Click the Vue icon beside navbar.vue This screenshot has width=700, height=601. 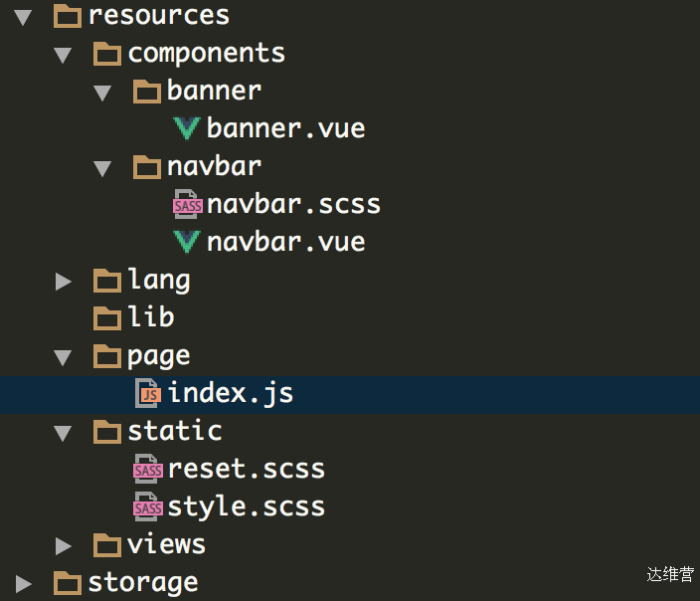coord(187,242)
